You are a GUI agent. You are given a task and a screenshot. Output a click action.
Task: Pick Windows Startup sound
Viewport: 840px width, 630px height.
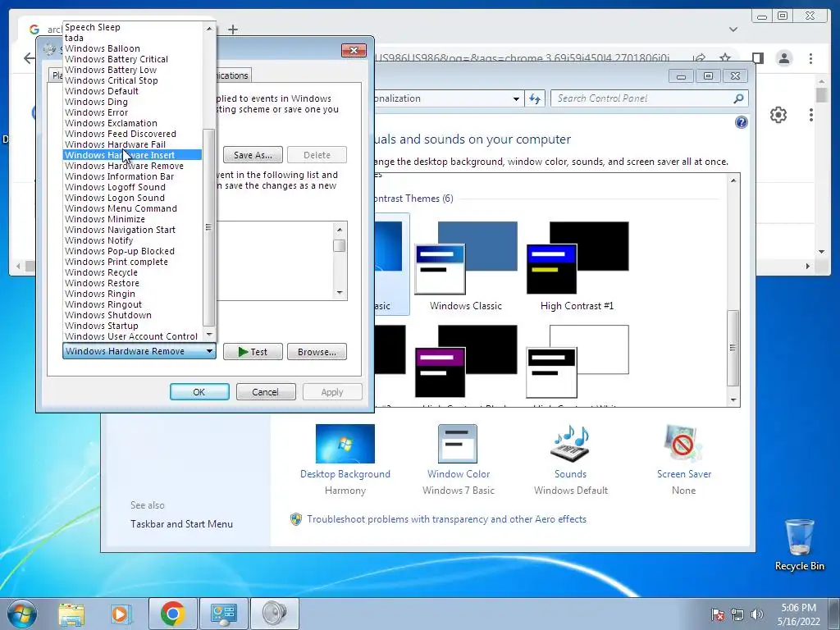click(x=132, y=326)
